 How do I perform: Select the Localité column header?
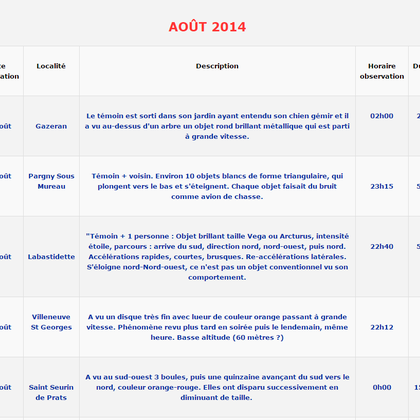(51, 66)
